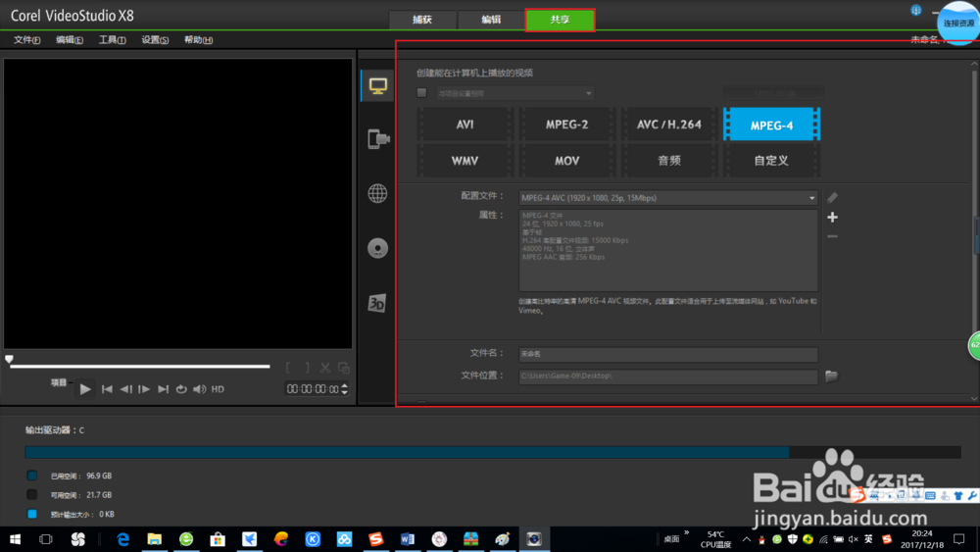This screenshot has width=980, height=552.
Task: Jump to the end of the project
Action: click(x=163, y=389)
